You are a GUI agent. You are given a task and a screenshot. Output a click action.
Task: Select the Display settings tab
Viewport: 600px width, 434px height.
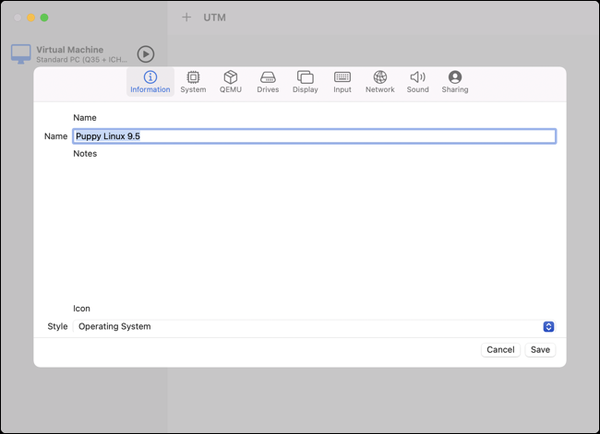tap(305, 82)
